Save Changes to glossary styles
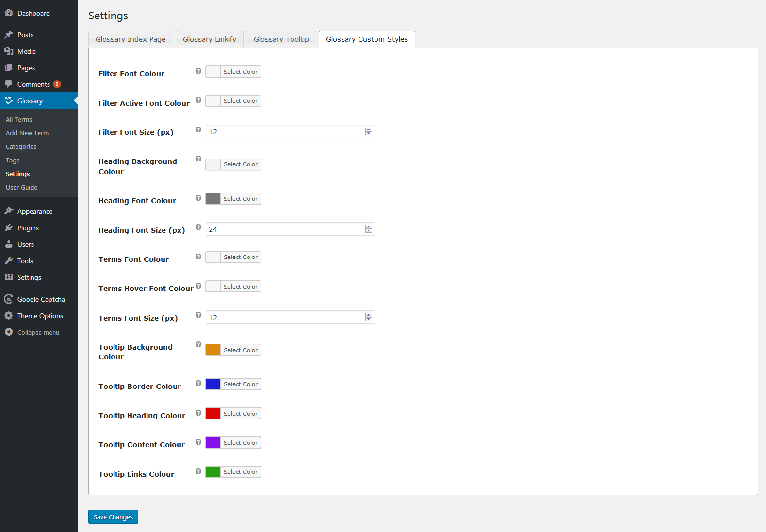Screen dimensions: 766x532 tap(113, 517)
